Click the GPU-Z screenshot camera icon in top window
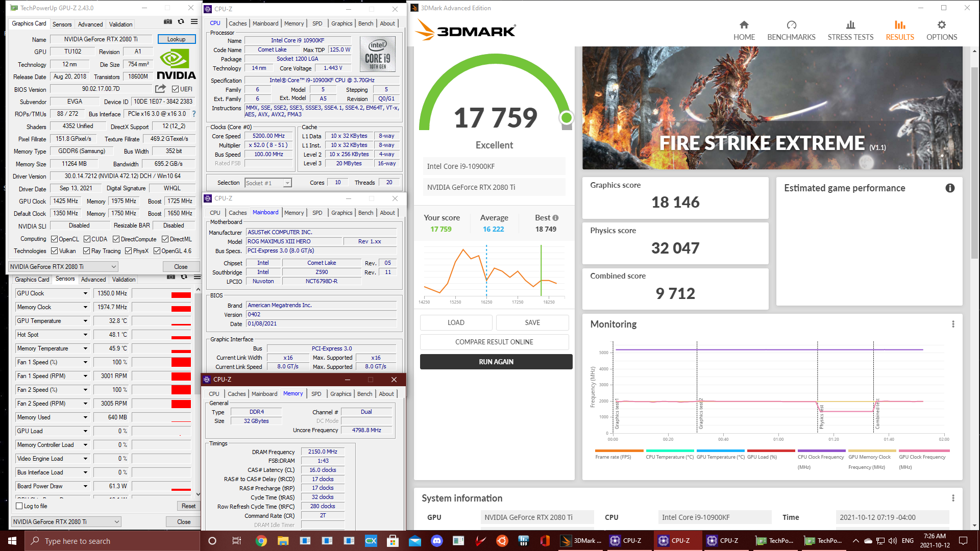 click(x=167, y=22)
